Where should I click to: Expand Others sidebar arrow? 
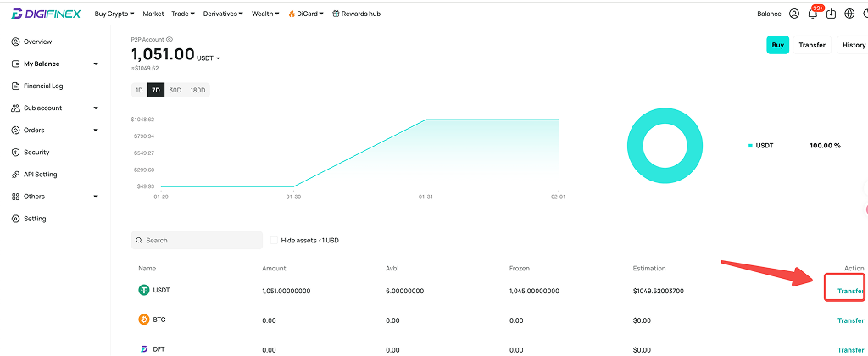pos(96,197)
